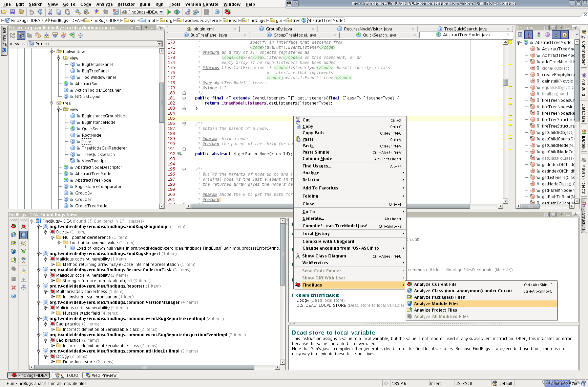Click the TODO tool window button
588x387 pixels.
pos(67,375)
